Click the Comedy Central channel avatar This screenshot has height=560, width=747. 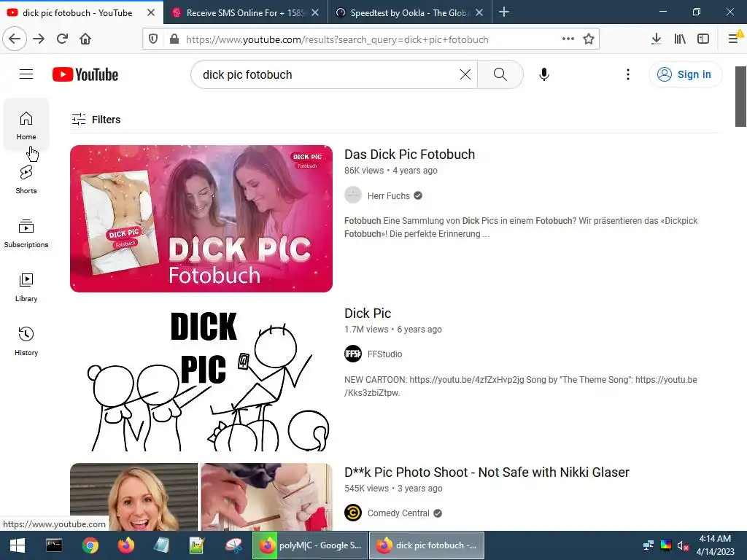(353, 513)
